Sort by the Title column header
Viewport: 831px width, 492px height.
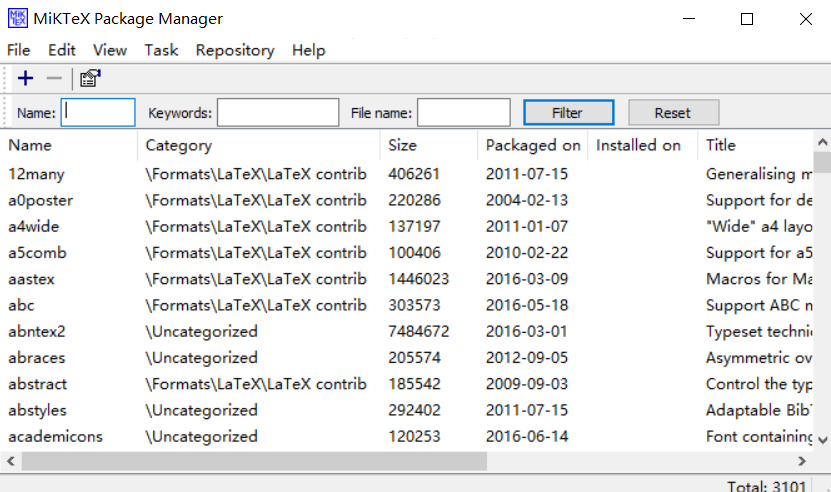(x=755, y=145)
